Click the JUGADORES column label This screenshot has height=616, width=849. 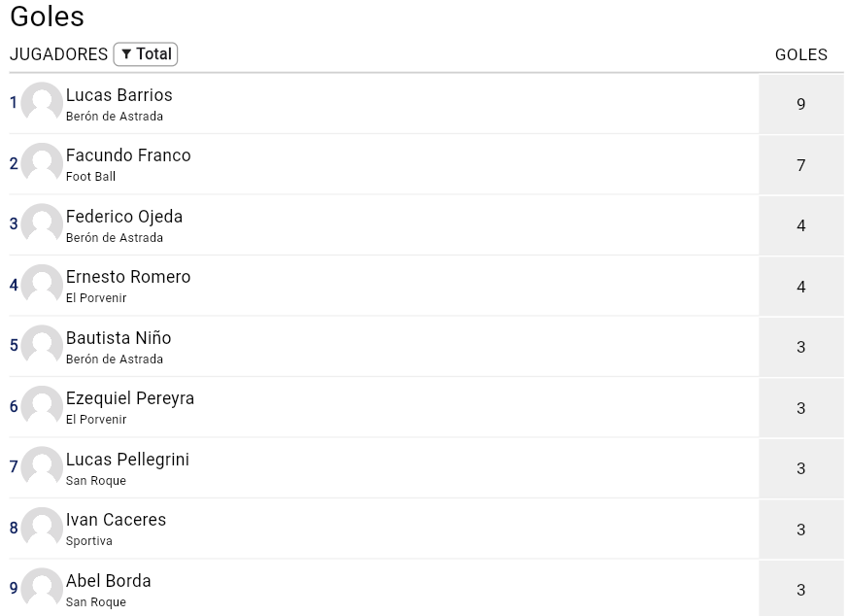tap(58, 54)
